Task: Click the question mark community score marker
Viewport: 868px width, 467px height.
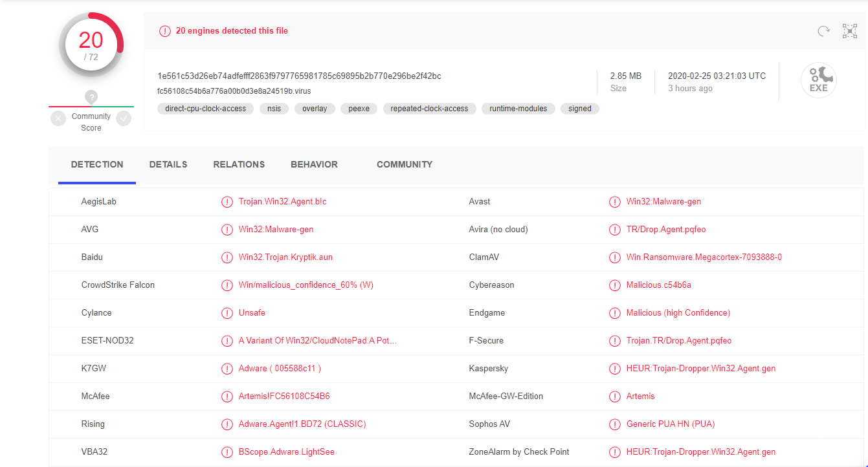Action: [x=91, y=98]
